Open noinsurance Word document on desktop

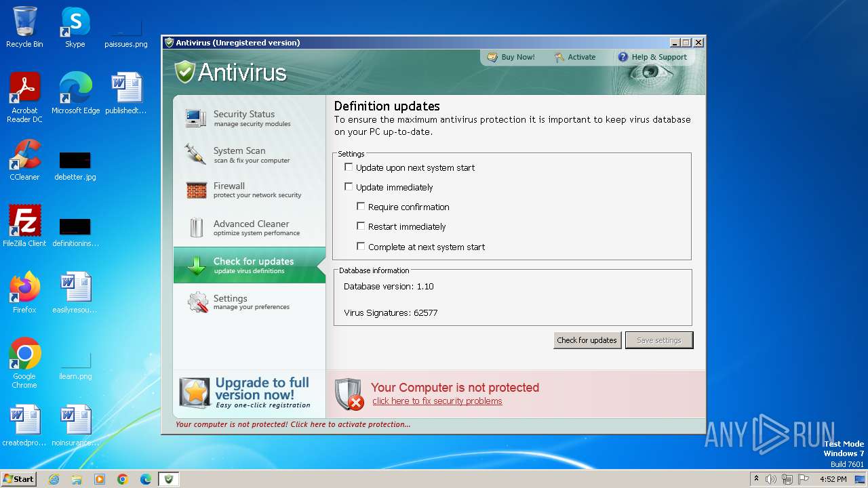(75, 426)
